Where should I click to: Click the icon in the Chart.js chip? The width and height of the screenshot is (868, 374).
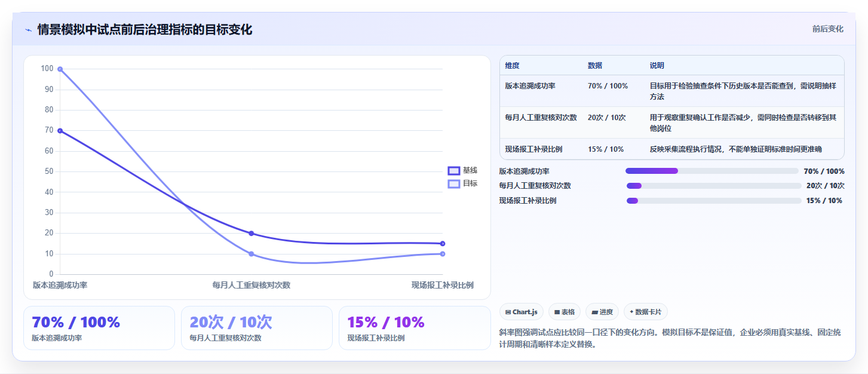(508, 312)
